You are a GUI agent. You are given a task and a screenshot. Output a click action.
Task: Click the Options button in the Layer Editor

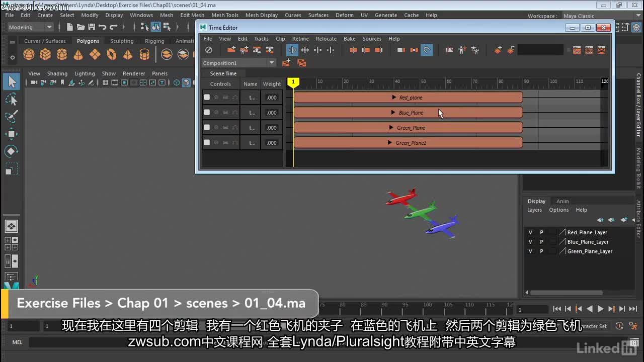point(558,210)
